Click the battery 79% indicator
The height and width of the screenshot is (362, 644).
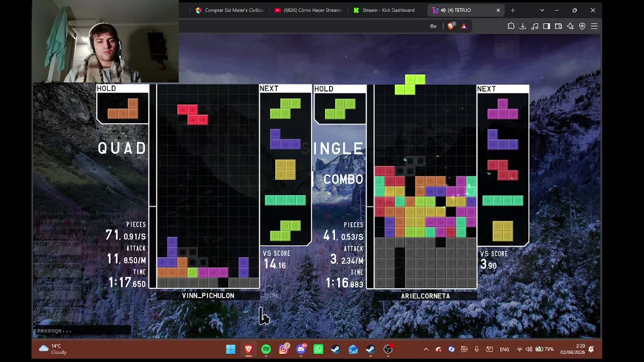tap(544, 349)
